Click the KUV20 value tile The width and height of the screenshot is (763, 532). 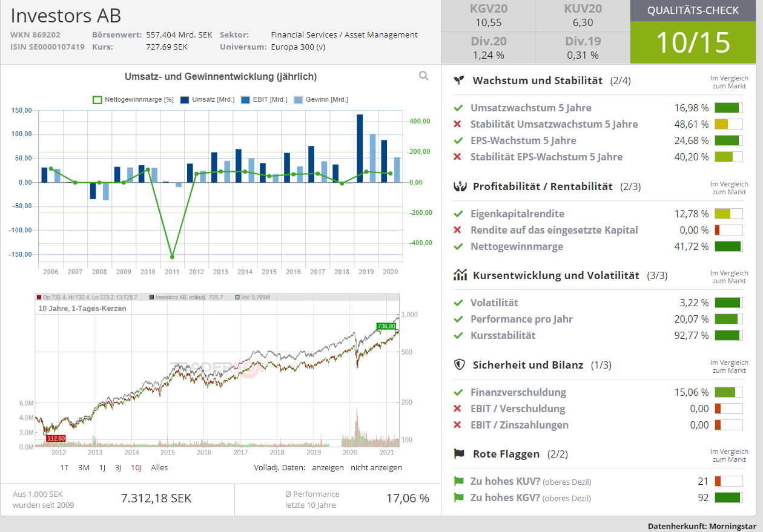(x=583, y=16)
